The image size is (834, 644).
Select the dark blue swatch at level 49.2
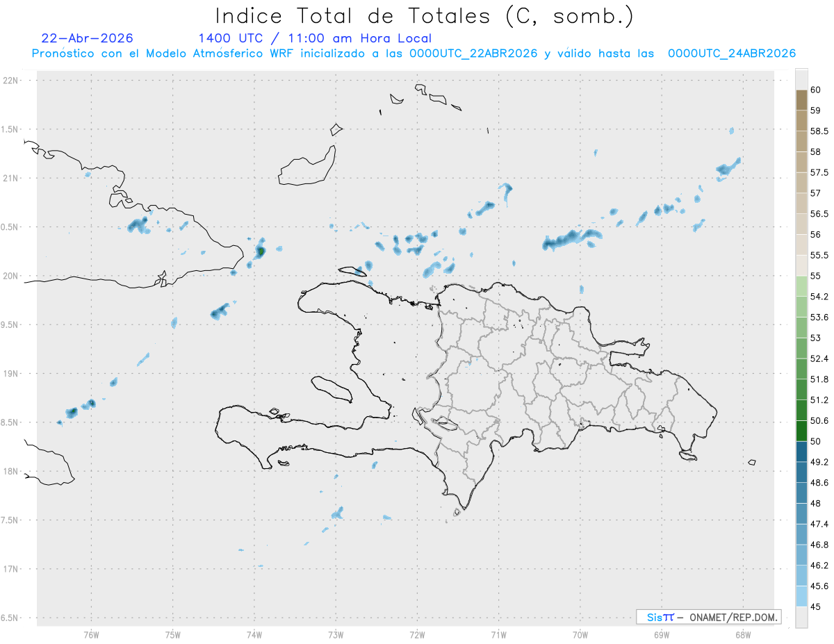801,452
